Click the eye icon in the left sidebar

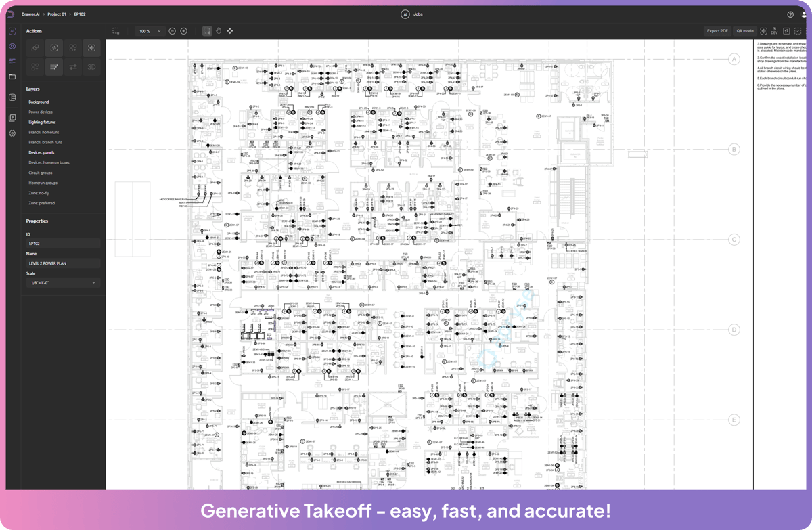pos(12,46)
